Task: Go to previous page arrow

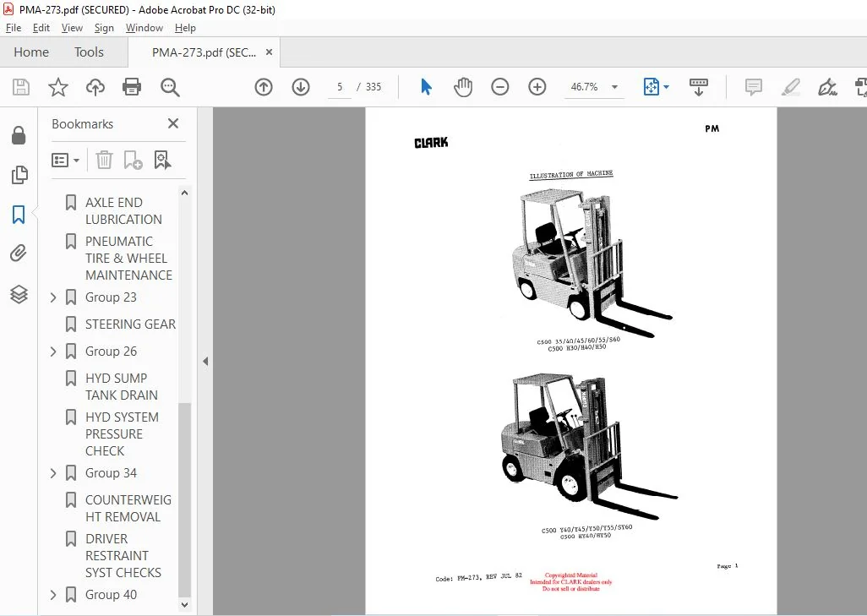Action: pos(264,87)
